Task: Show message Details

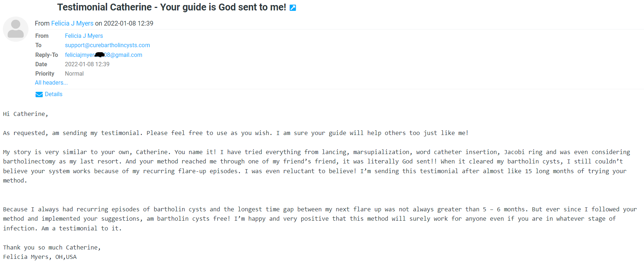Action: (x=53, y=94)
